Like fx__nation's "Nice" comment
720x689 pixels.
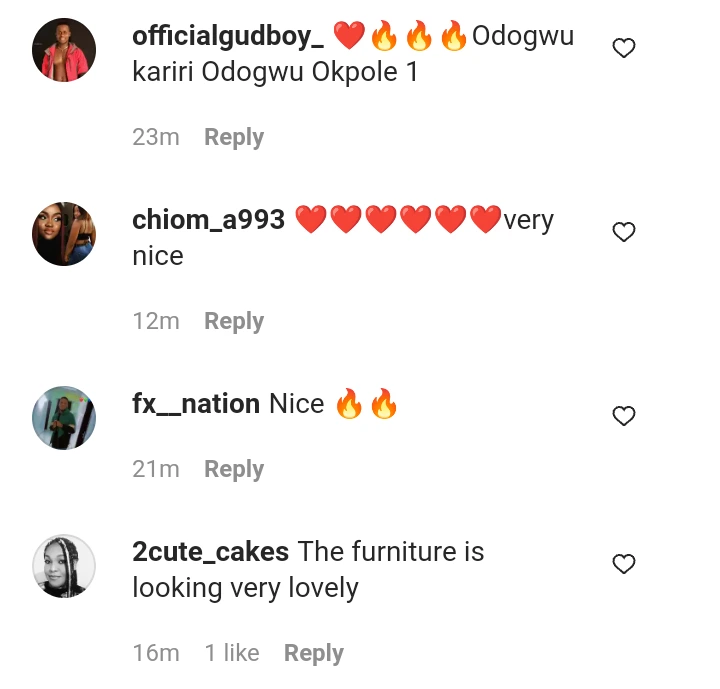[624, 416]
